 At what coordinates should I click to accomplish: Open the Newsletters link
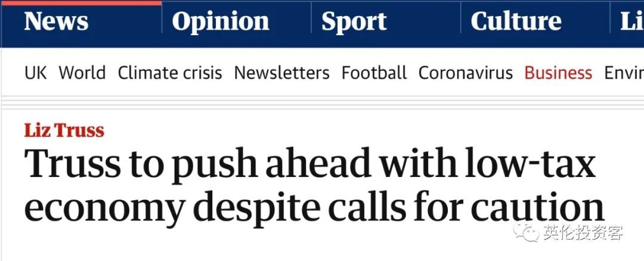pyautogui.click(x=281, y=73)
